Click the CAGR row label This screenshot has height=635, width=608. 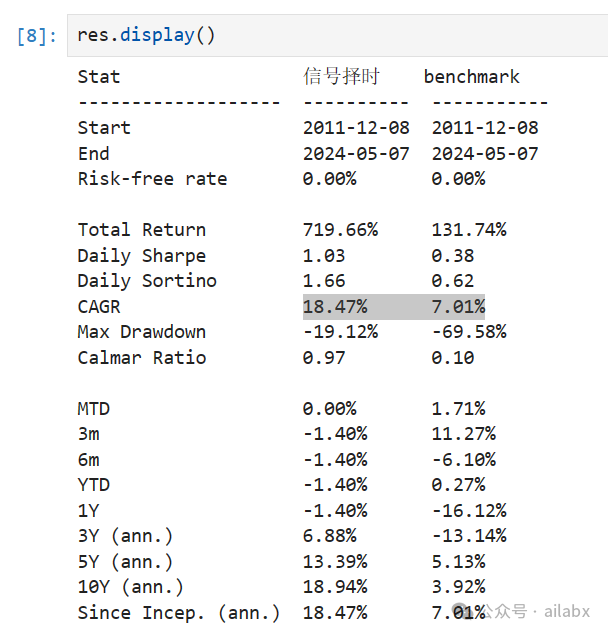99,307
